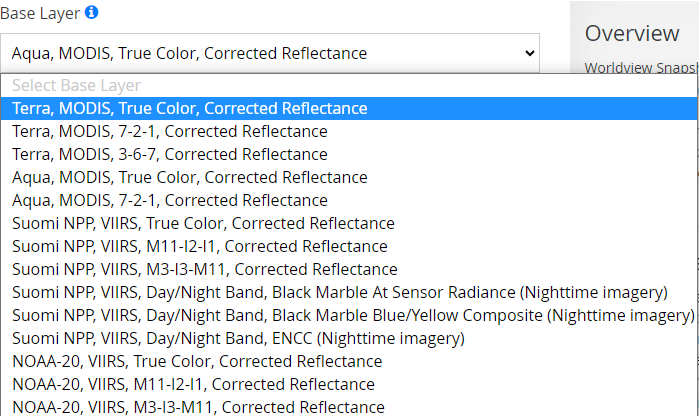Click the Select Base Layer placeholder
Screen dimensions: 699x416
tap(77, 86)
